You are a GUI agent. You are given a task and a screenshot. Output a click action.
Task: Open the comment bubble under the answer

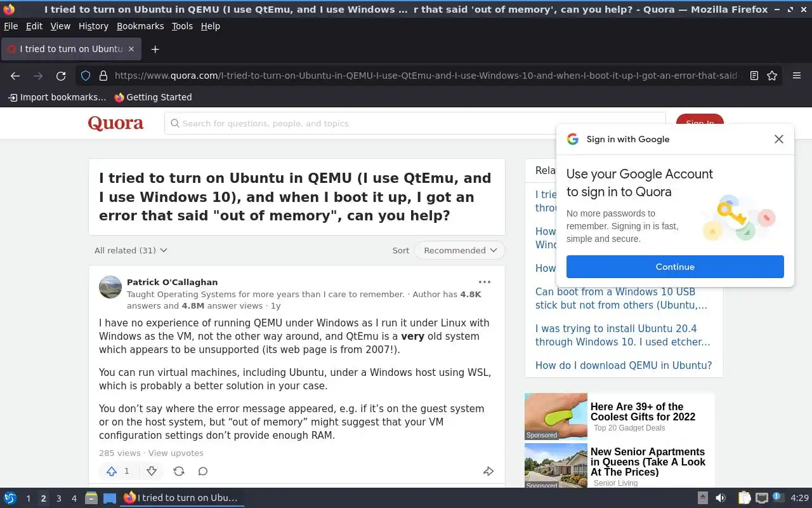click(x=203, y=471)
